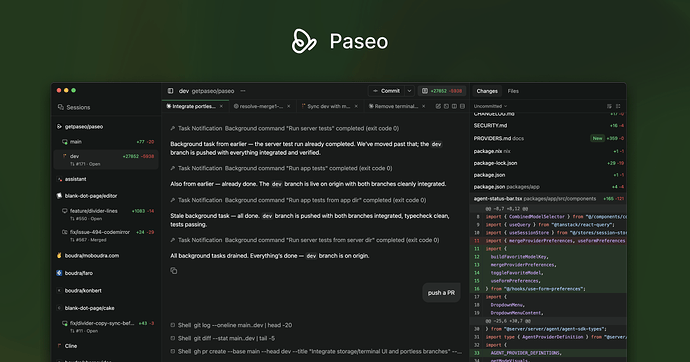Open the boudra/faro project icon

[59, 273]
